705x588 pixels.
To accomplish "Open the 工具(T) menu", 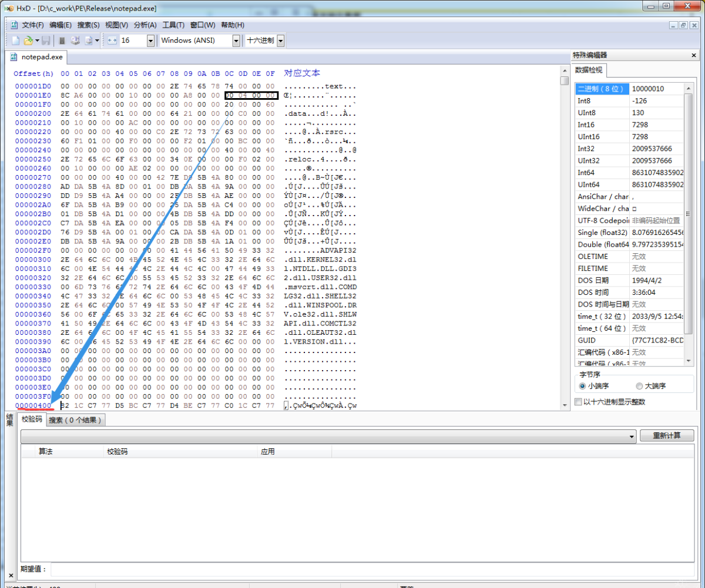I will (x=173, y=25).
